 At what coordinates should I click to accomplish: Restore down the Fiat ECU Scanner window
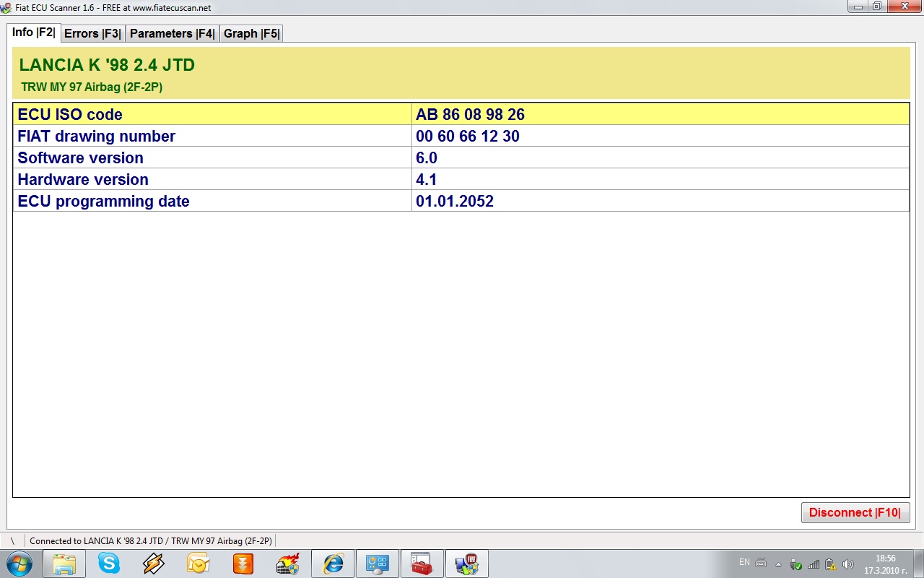point(877,7)
